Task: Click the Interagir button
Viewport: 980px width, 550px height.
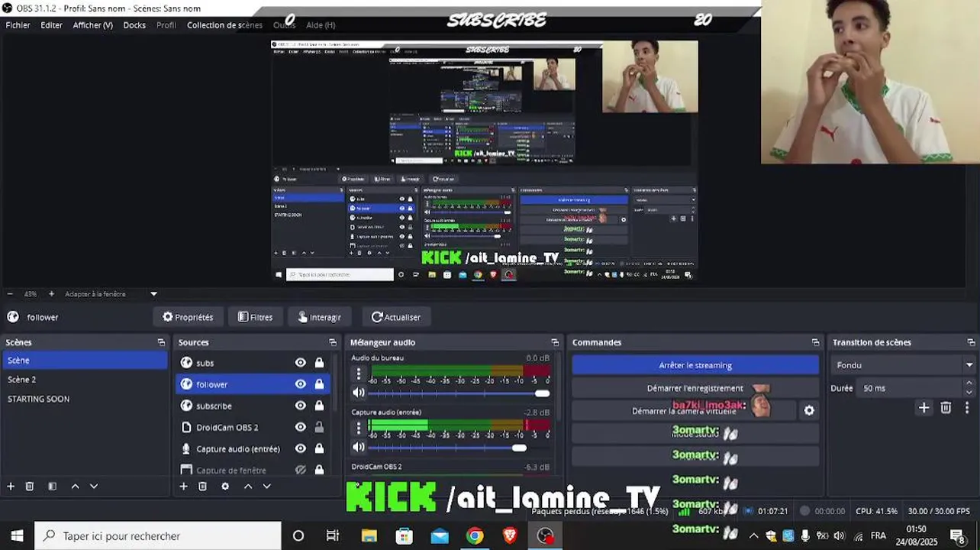Action: 319,317
